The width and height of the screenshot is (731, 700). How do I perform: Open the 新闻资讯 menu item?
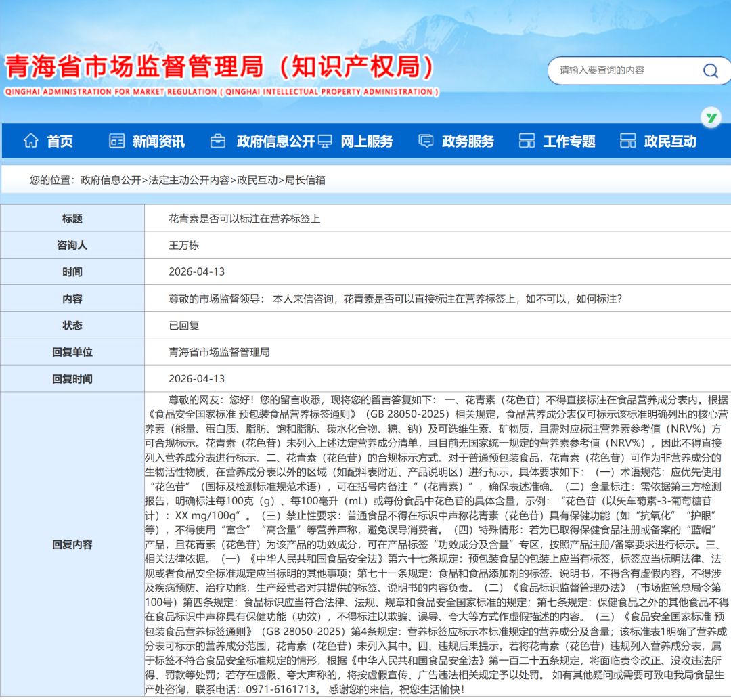point(158,141)
